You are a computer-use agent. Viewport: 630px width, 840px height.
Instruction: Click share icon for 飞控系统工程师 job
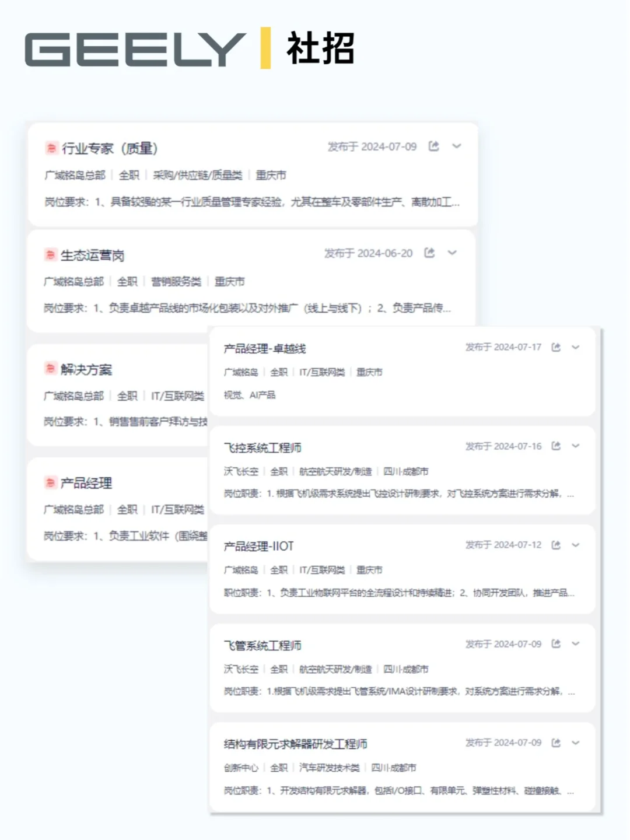[556, 446]
